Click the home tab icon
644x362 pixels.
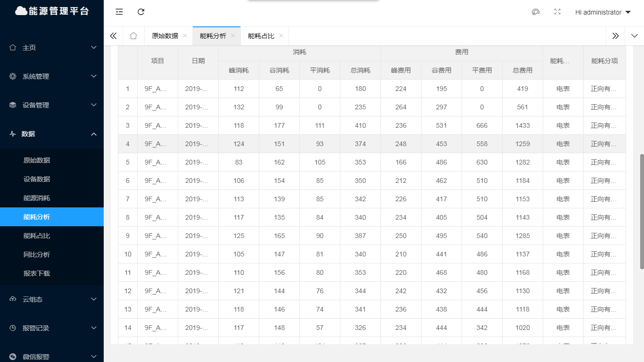(133, 36)
